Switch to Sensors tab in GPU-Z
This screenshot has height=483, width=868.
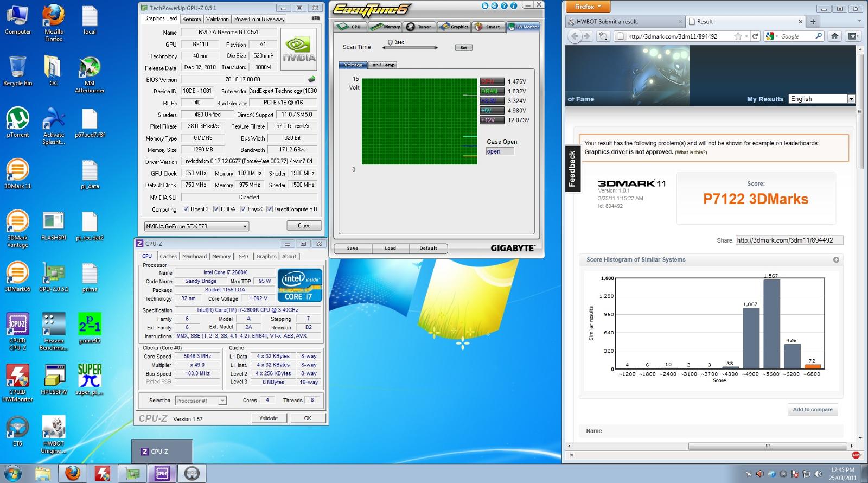(192, 19)
